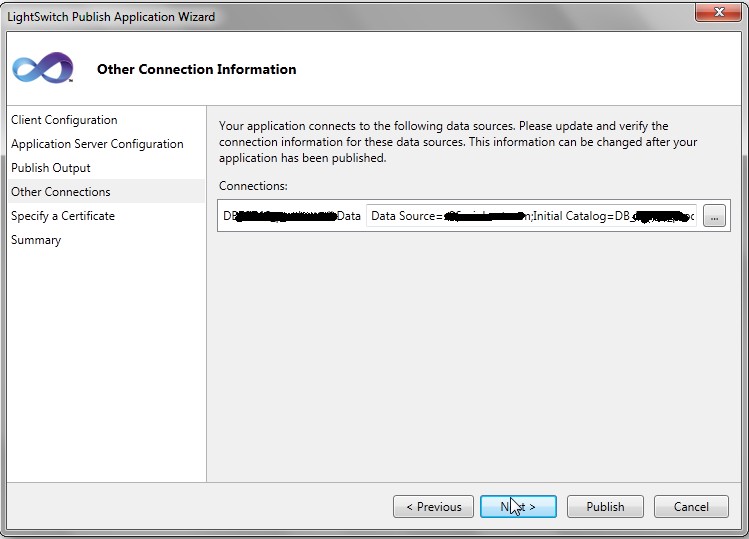The image size is (749, 539).
Task: Jump to the Summary step
Action: (36, 240)
